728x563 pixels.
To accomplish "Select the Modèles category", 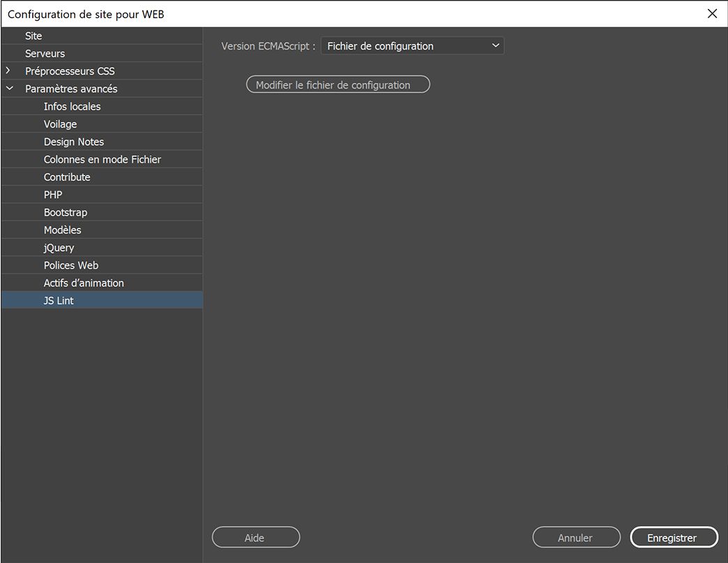I will click(x=62, y=229).
